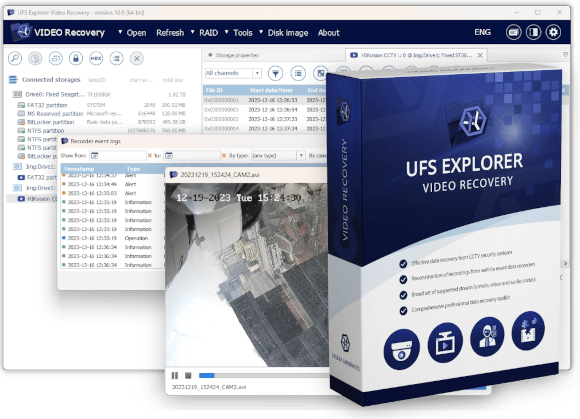This screenshot has height=419, width=580.
Task: Select the HIKvision CCTV tab
Action: click(416, 55)
